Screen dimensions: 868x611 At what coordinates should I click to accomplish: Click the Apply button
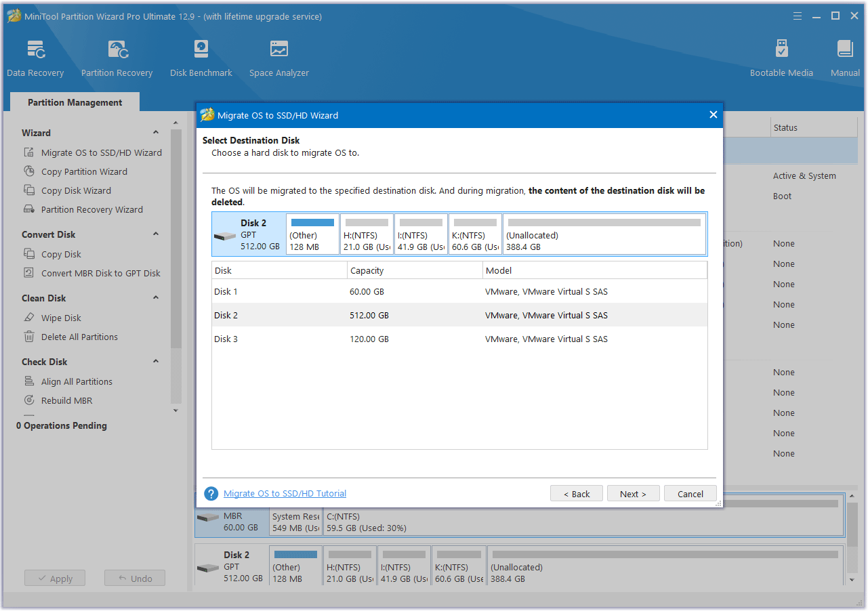click(55, 578)
